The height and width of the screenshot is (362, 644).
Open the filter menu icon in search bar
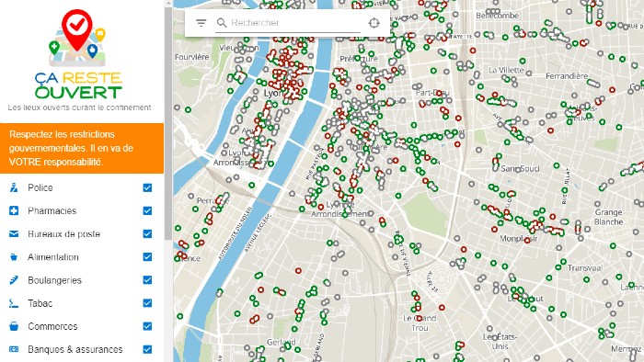pyautogui.click(x=201, y=23)
